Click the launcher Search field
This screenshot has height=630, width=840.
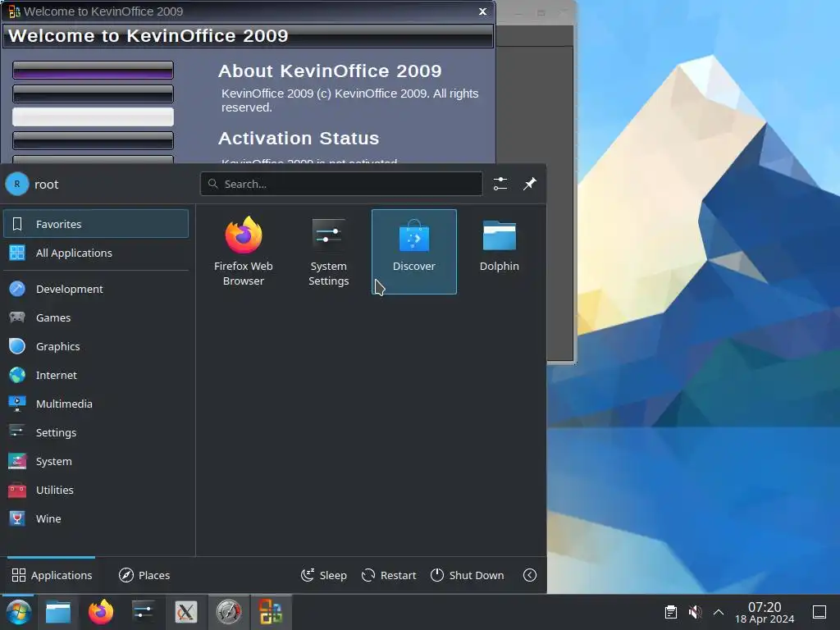coord(341,184)
